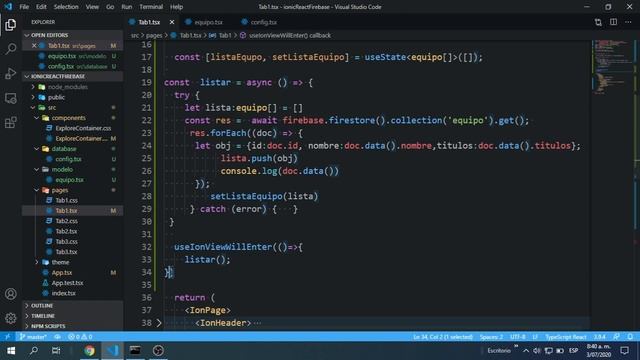Change file encoding UTF-8
This screenshot has height=360, width=640.
[518, 337]
